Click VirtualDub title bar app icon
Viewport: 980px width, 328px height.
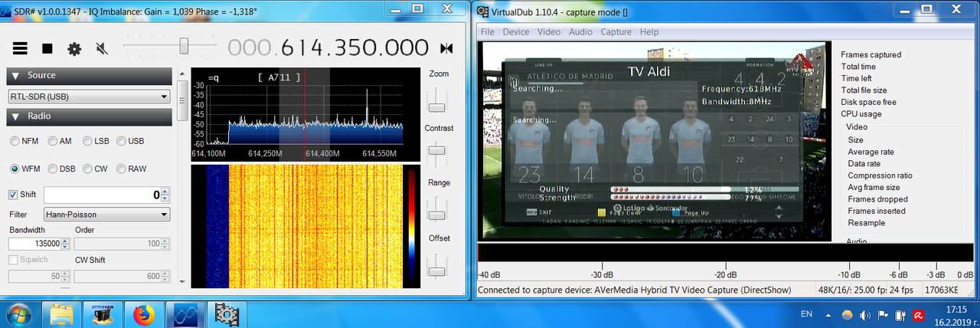(482, 11)
